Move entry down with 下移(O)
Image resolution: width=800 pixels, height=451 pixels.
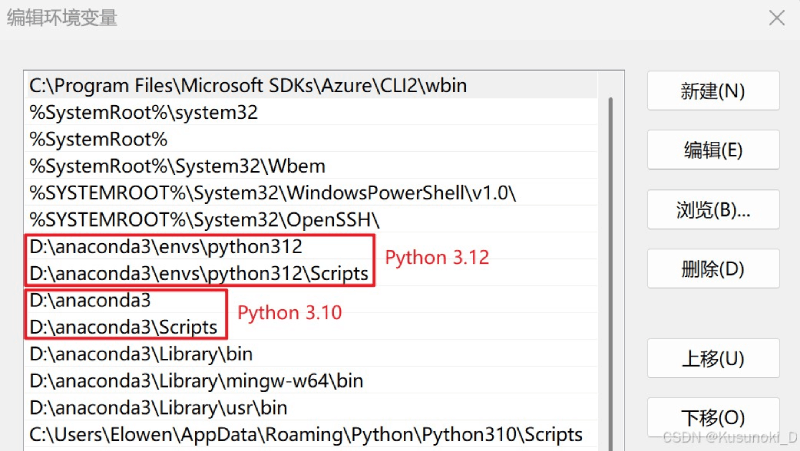tap(713, 417)
